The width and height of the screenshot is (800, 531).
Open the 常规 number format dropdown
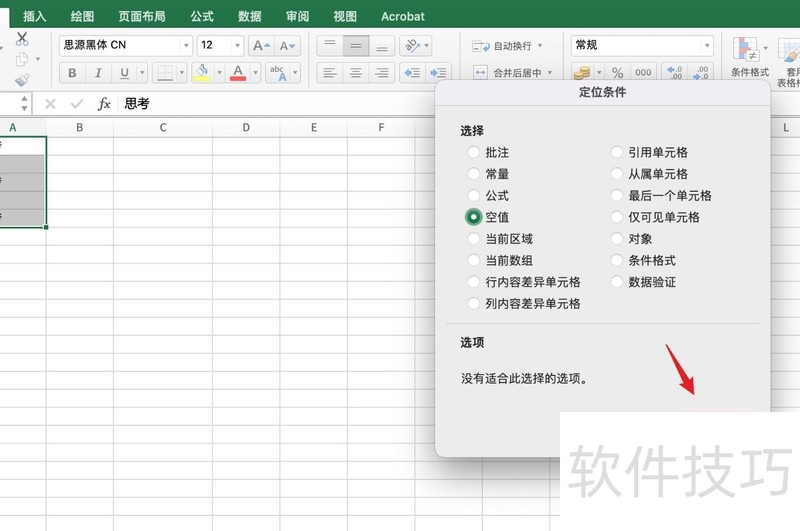707,46
